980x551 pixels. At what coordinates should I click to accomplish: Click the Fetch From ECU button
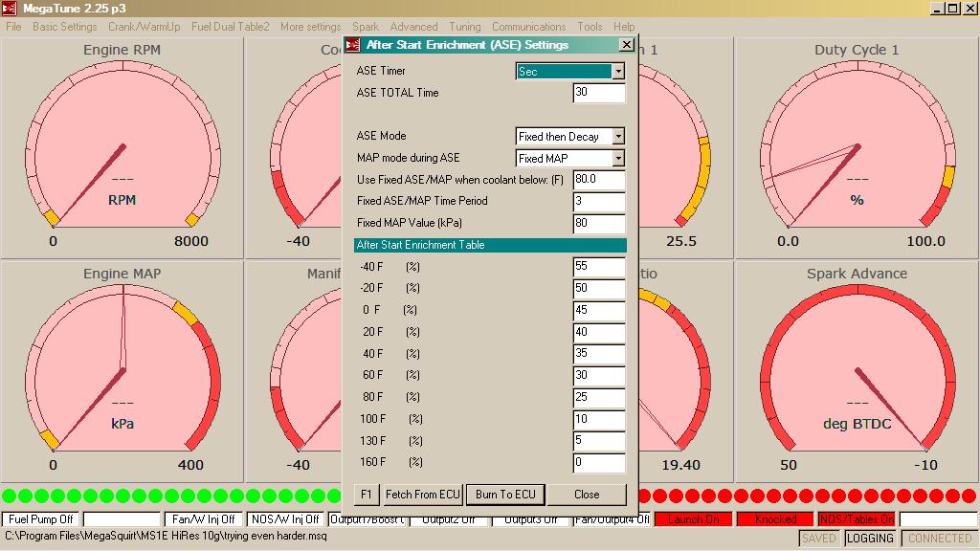tap(422, 495)
